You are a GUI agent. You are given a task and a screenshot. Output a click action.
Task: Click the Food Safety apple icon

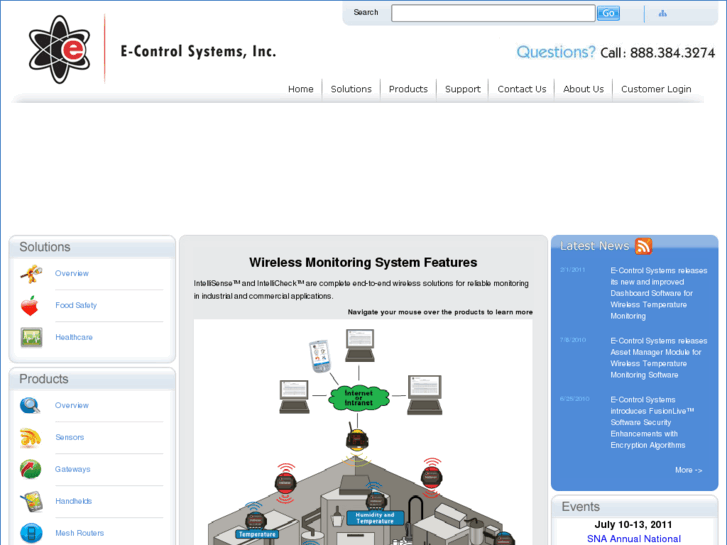coord(30,306)
